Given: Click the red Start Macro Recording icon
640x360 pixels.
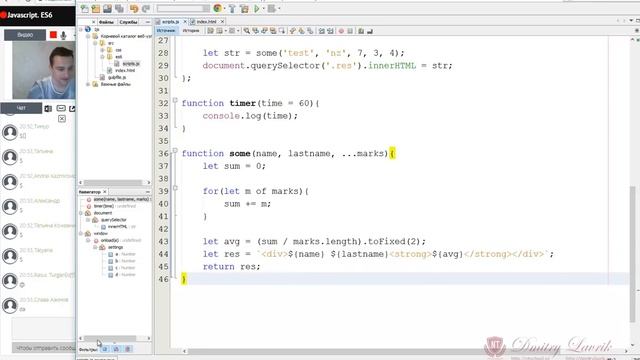Looking at the screenshot, I should [x=341, y=31].
